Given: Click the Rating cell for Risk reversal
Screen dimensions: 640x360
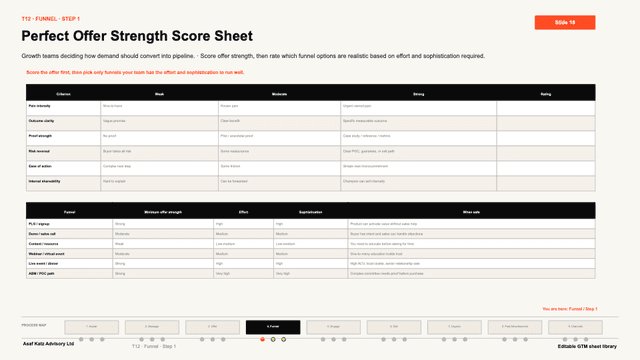Looking at the screenshot, I should [546, 153].
